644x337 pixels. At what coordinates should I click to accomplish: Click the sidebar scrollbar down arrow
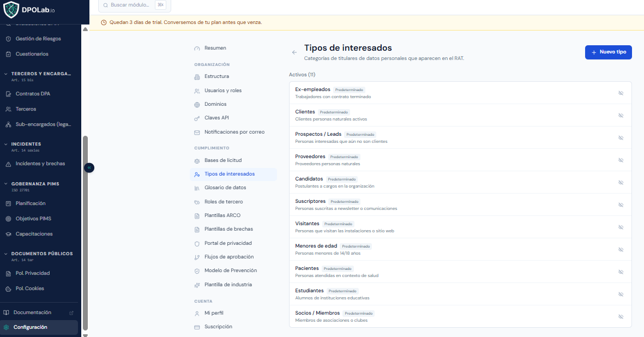tap(86, 335)
